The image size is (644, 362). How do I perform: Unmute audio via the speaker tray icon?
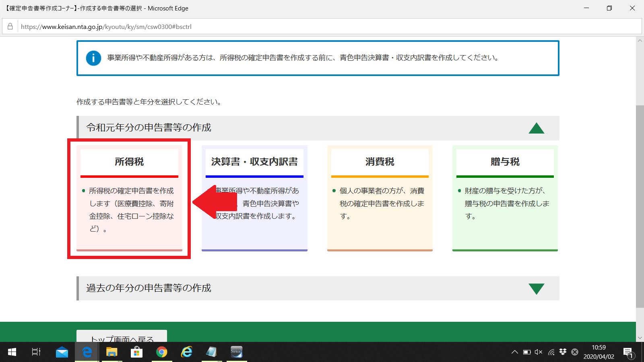pos(539,352)
